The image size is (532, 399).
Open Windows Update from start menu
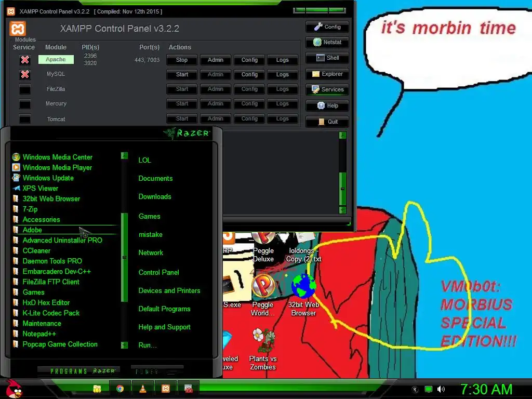47,178
